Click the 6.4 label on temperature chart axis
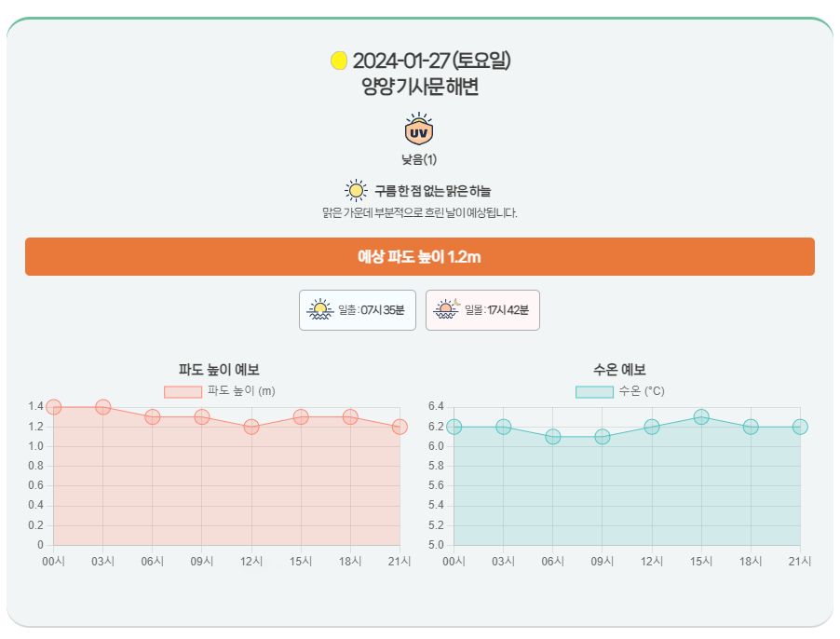This screenshot has height=639, width=840. point(436,406)
